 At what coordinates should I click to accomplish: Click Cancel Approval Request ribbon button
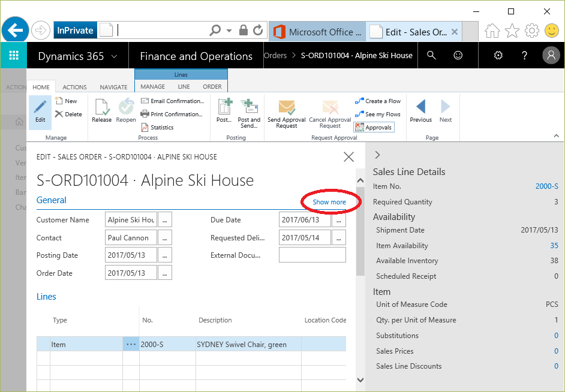click(330, 114)
